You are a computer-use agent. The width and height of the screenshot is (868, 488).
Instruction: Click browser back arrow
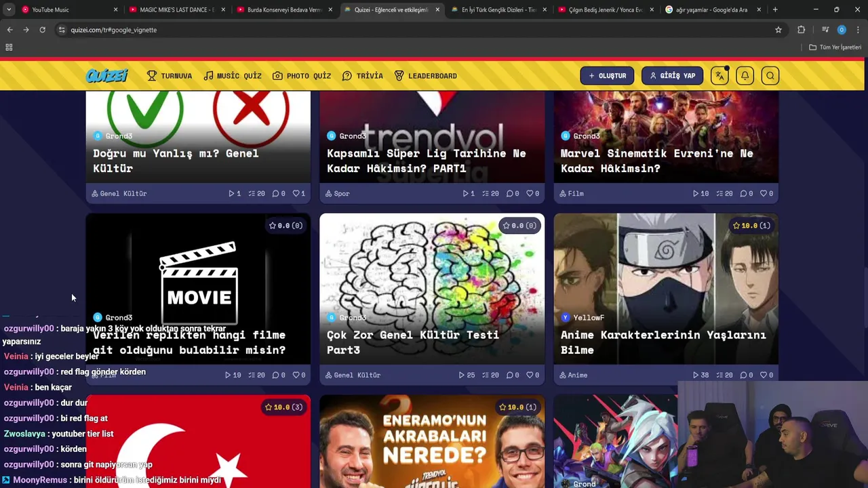click(x=9, y=30)
